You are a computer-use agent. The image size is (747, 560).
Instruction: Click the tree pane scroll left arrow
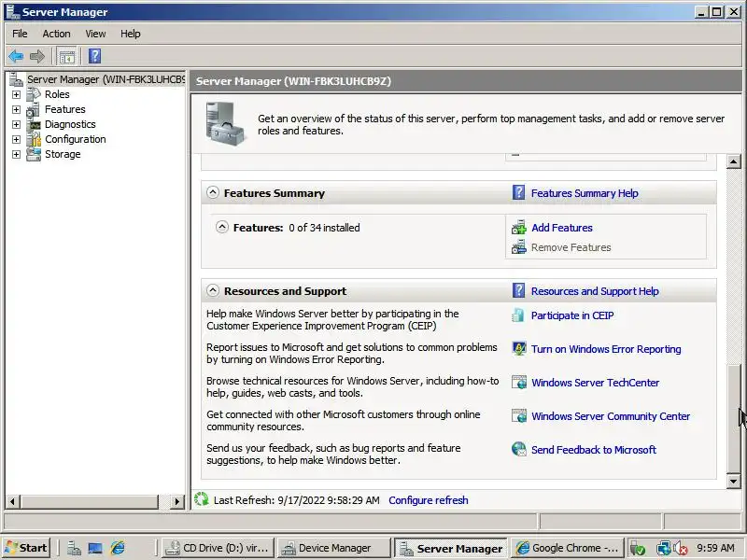13,501
